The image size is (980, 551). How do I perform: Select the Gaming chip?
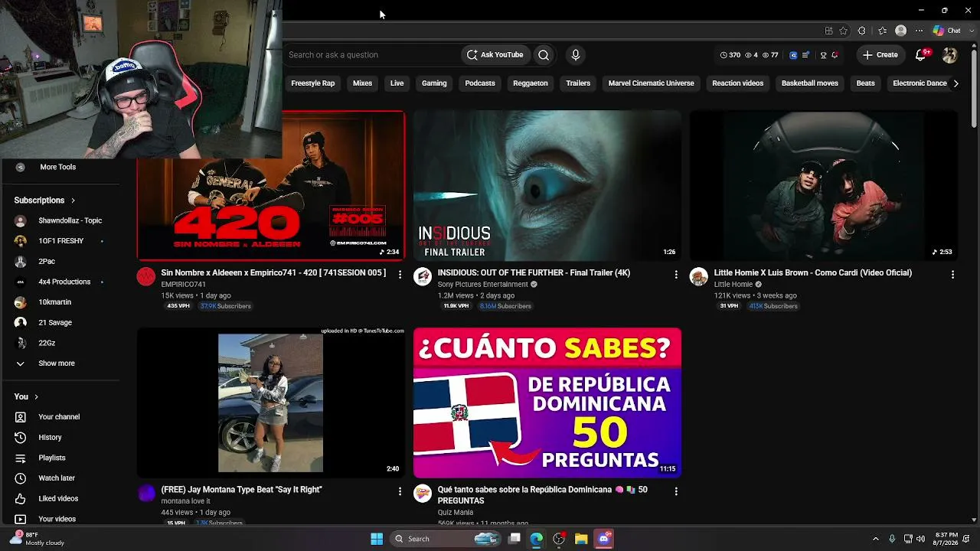(434, 83)
